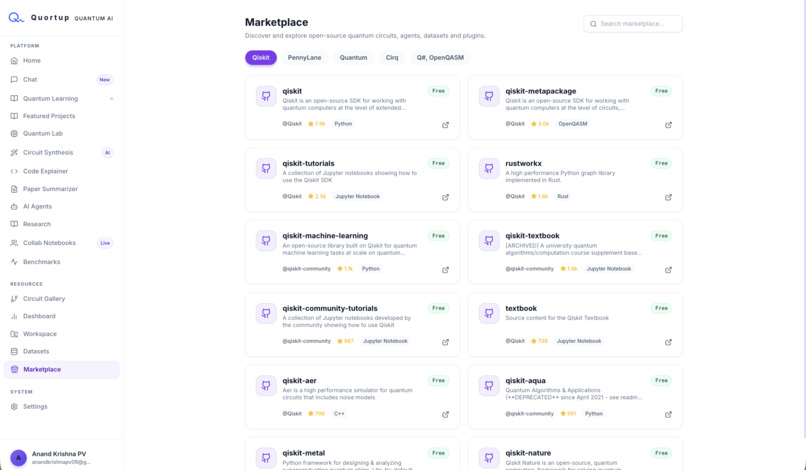Click the Circuit Synthesis wand icon
This screenshot has height=470, width=806.
[14, 153]
